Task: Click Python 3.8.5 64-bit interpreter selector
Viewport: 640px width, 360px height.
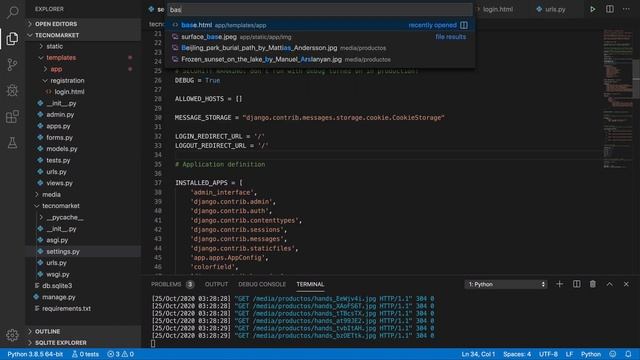Action: click(35, 354)
